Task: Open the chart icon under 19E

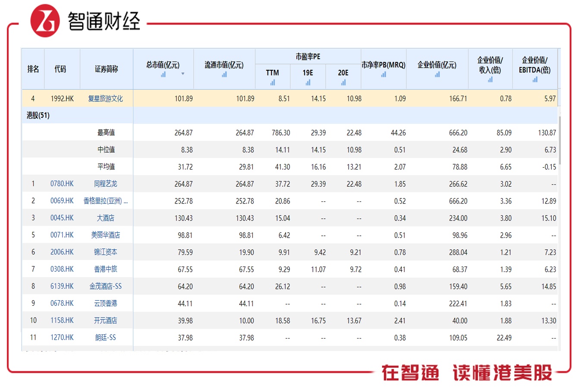Action: coord(308,82)
